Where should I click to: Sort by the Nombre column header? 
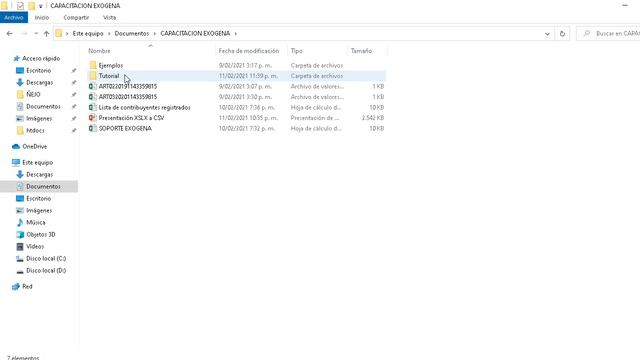pos(99,51)
